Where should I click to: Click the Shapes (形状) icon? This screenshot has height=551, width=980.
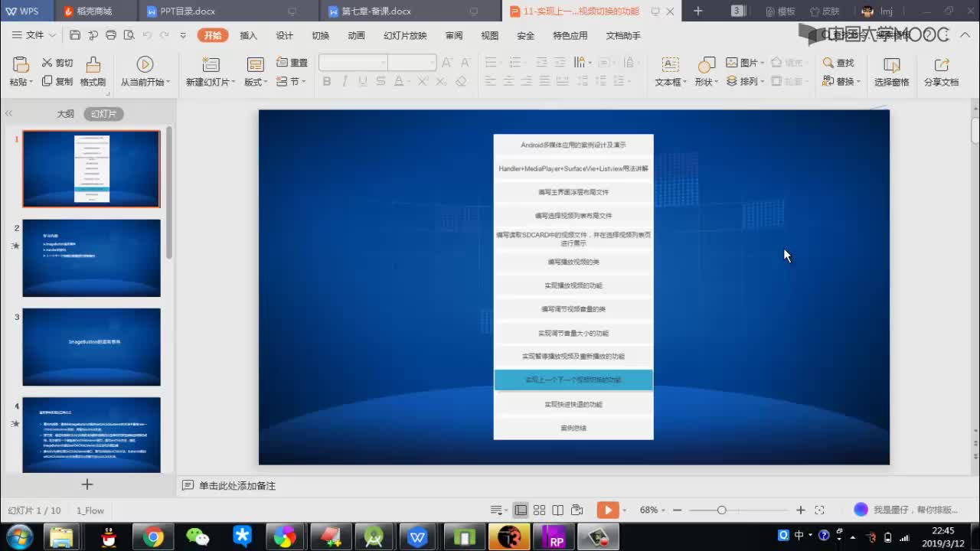[706, 64]
